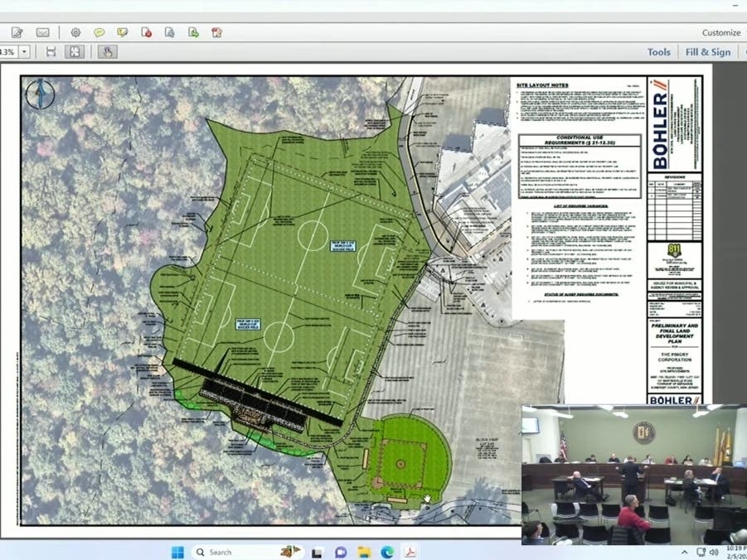This screenshot has height=560, width=747.
Task: Open the Fill & Sign panel
Action: [x=708, y=51]
